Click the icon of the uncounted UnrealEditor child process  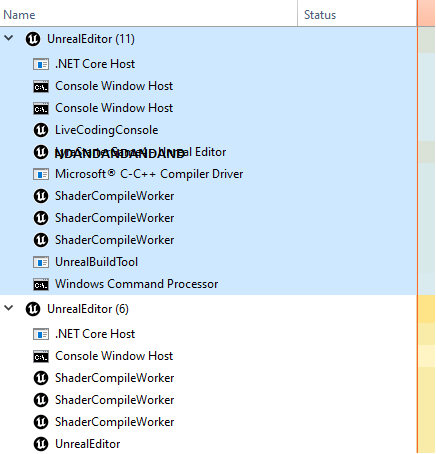(x=41, y=444)
